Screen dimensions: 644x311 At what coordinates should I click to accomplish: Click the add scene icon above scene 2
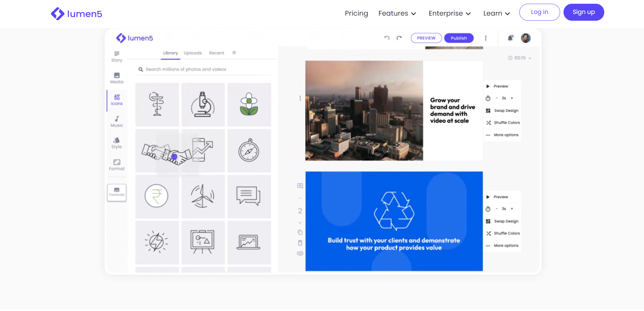300,186
